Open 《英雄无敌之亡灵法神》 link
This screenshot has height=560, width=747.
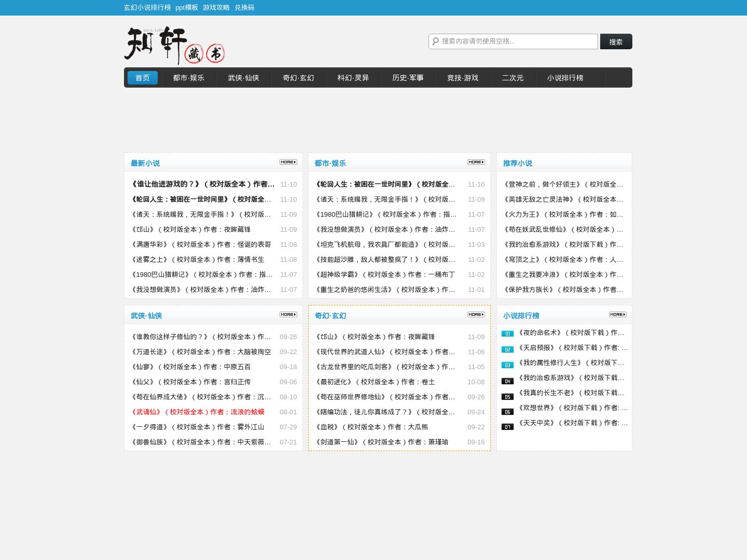(563, 199)
